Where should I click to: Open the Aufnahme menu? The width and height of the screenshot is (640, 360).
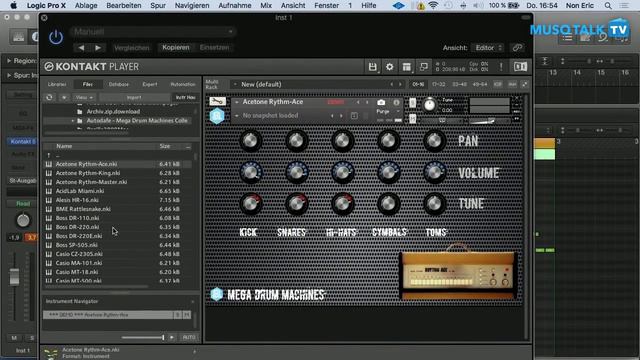point(235,6)
